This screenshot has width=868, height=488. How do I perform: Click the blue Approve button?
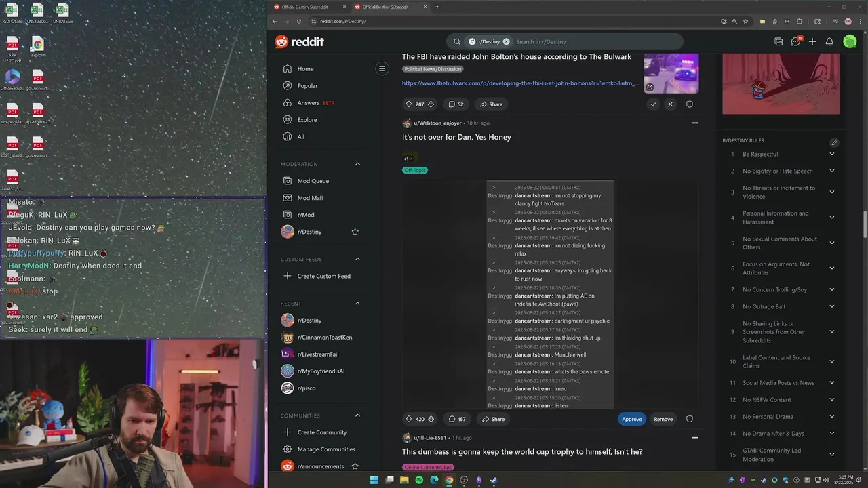tap(631, 419)
